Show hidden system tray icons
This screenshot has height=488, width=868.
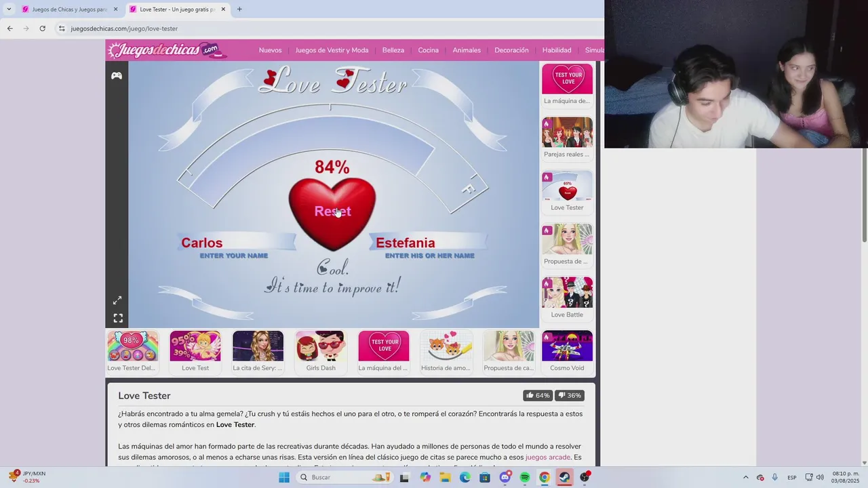pos(746,477)
